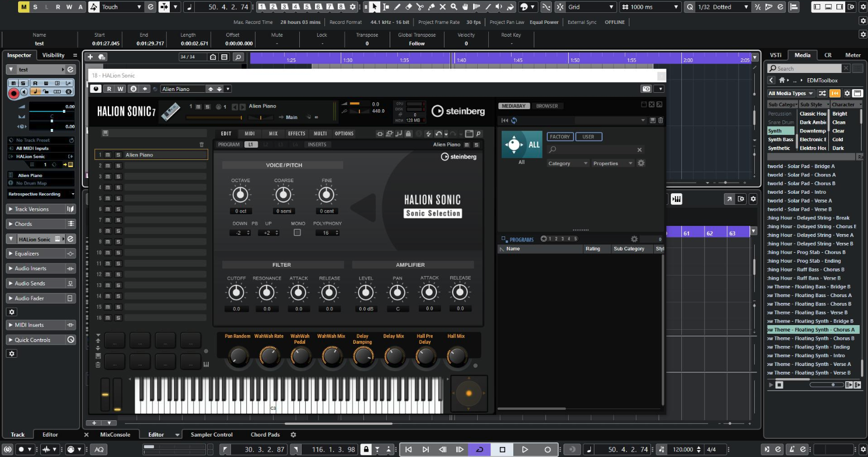Click the Record transport button
This screenshot has height=457, width=868.
coord(547,449)
